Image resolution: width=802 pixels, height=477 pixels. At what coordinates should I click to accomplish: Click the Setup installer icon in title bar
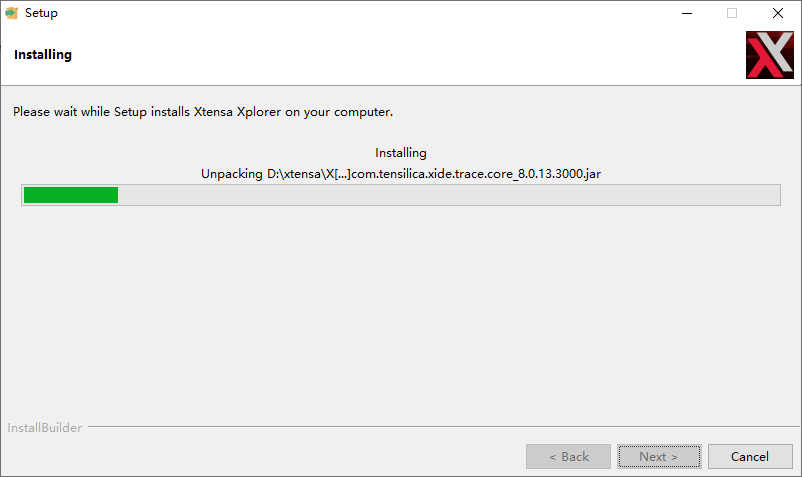(x=11, y=13)
